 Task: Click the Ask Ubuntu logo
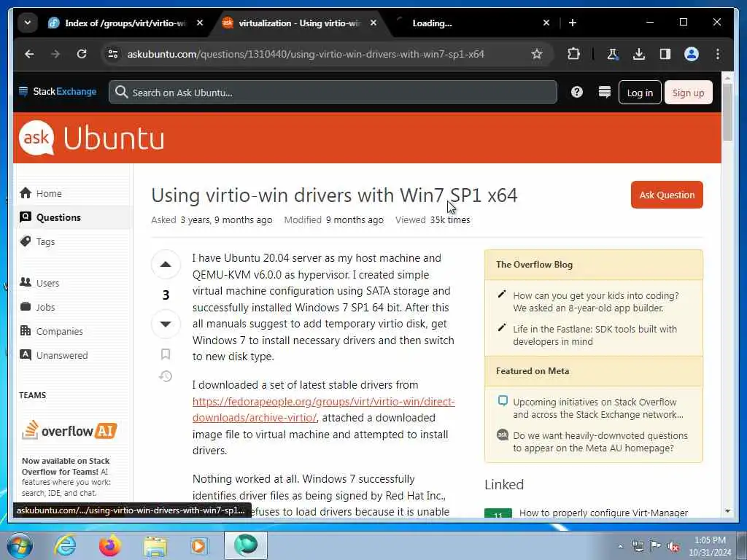coord(92,138)
